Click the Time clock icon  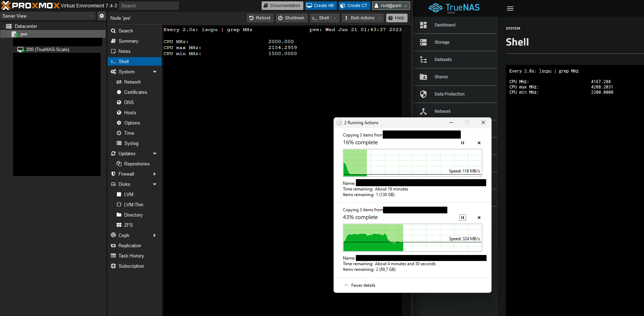click(x=119, y=133)
